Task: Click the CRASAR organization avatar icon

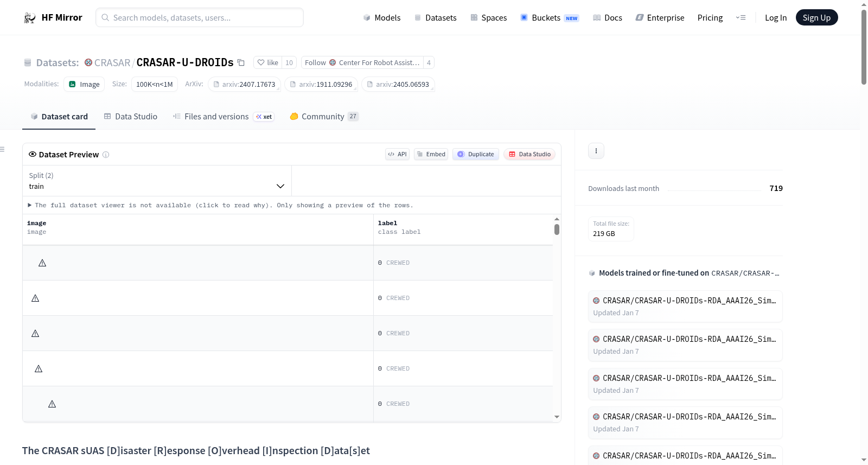Action: coord(88,62)
